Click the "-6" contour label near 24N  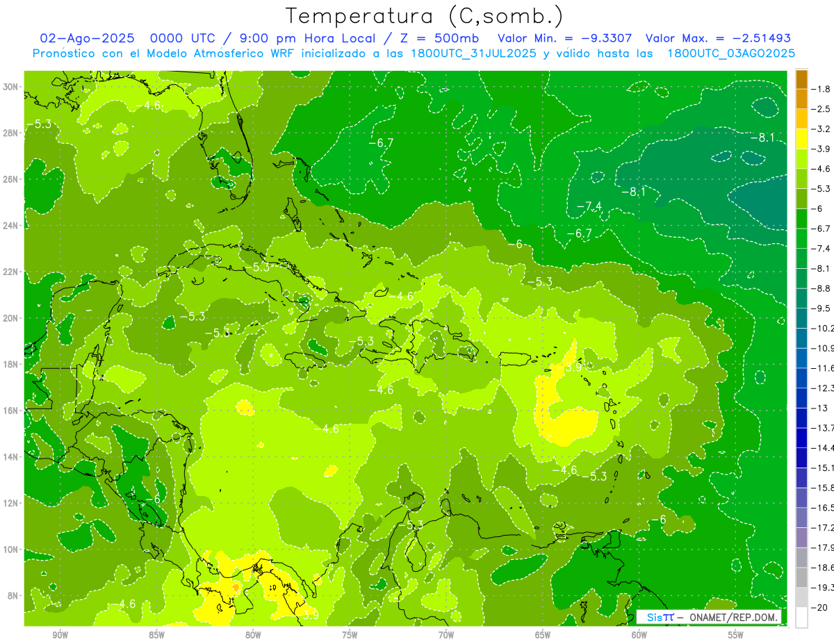click(x=515, y=243)
